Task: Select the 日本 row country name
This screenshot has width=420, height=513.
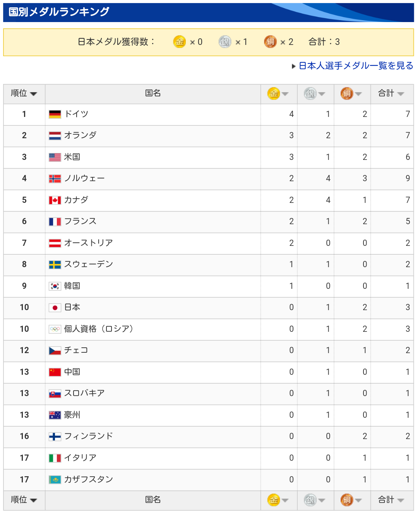Action: (72, 307)
